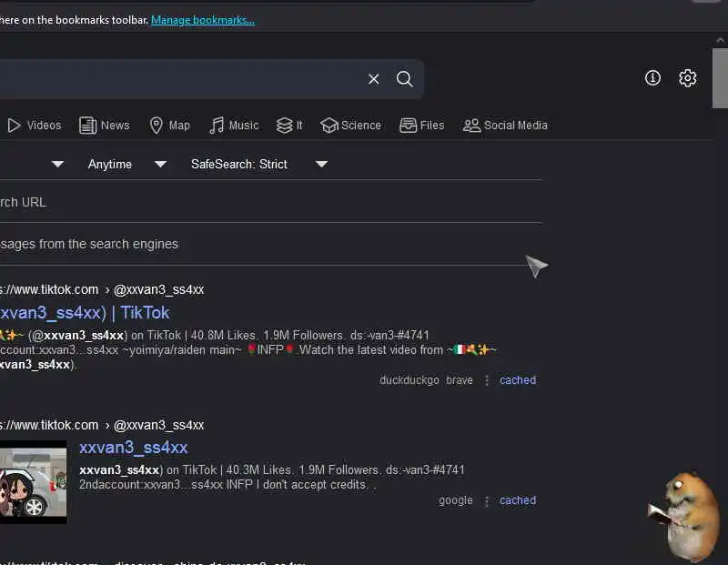Open cached version of first result
Image resolution: width=728 pixels, height=565 pixels.
click(x=518, y=380)
